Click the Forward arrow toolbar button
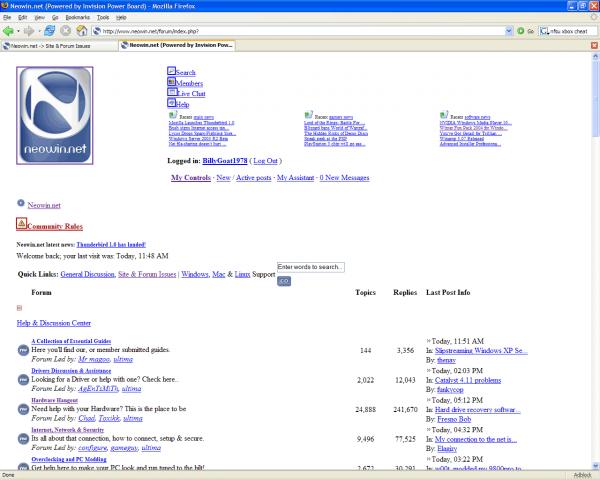The image size is (600, 480). coord(29,31)
